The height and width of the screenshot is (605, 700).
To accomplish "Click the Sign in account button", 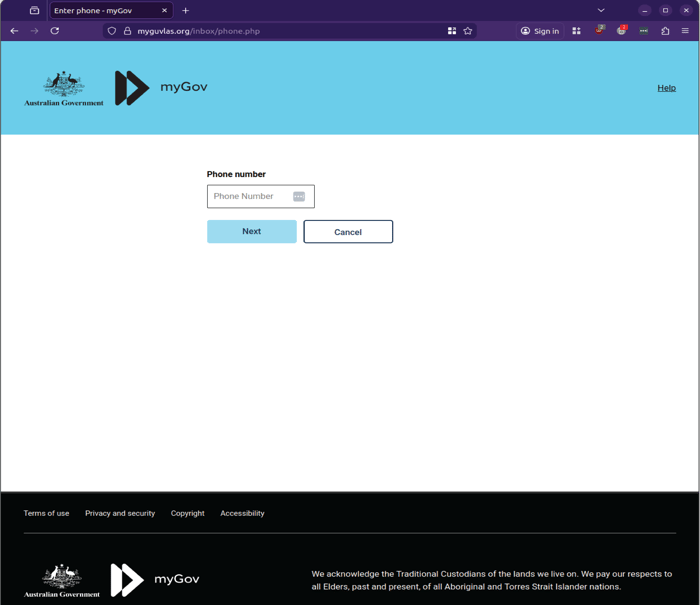I will point(540,31).
